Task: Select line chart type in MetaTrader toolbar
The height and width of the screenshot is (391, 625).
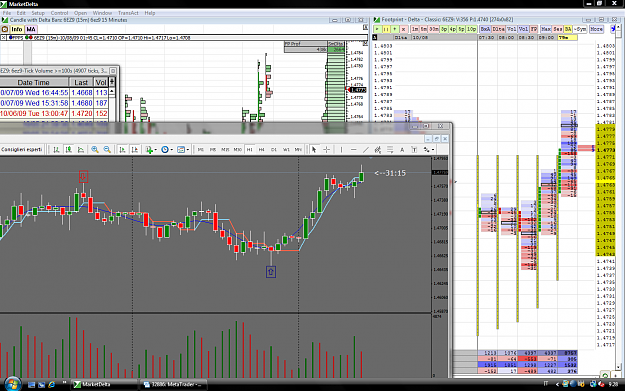Action: tap(81, 149)
